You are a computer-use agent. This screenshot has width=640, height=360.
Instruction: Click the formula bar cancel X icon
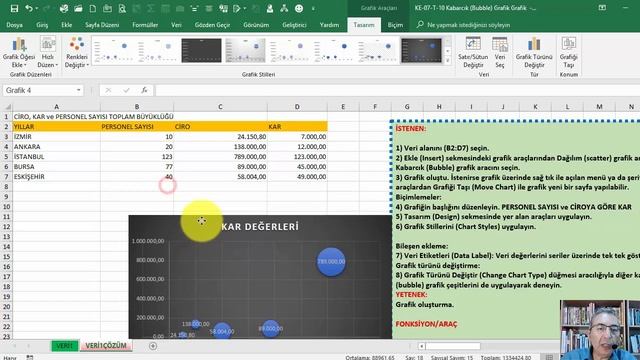pyautogui.click(x=108, y=90)
